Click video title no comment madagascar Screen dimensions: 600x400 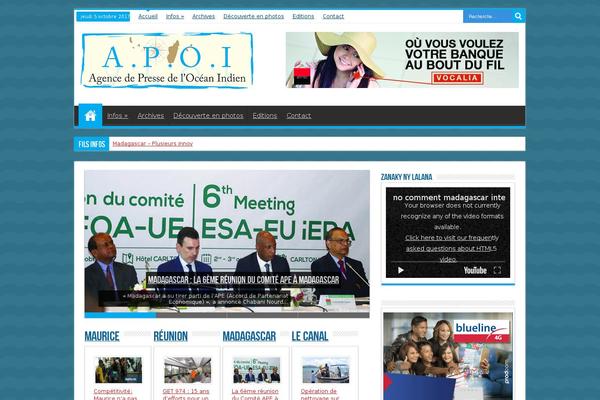[449, 198]
